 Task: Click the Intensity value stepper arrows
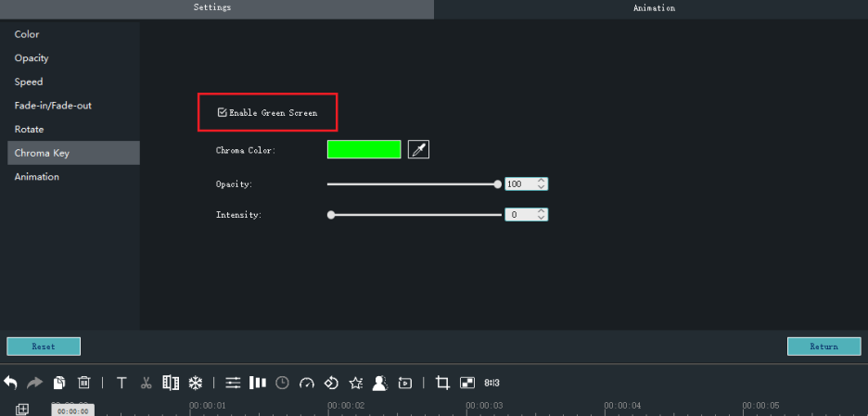coord(542,214)
